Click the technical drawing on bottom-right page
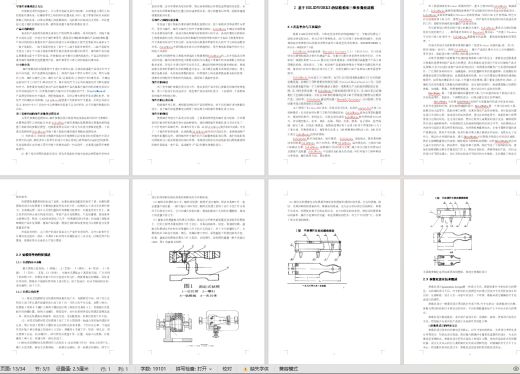Screen dimensions: 520x374 [452, 233]
